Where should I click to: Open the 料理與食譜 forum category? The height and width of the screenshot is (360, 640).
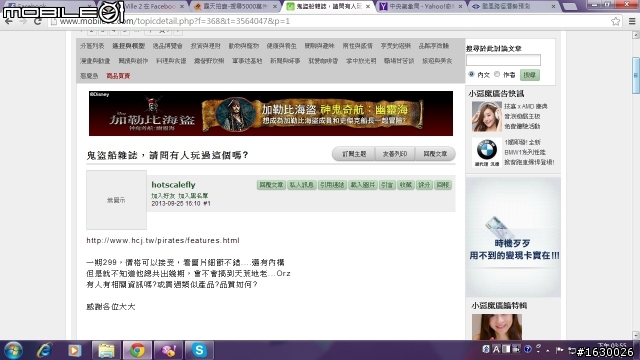[171, 61]
